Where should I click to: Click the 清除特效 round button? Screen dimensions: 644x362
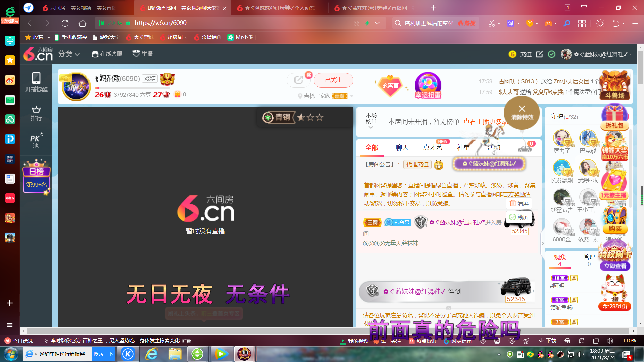[x=522, y=113]
